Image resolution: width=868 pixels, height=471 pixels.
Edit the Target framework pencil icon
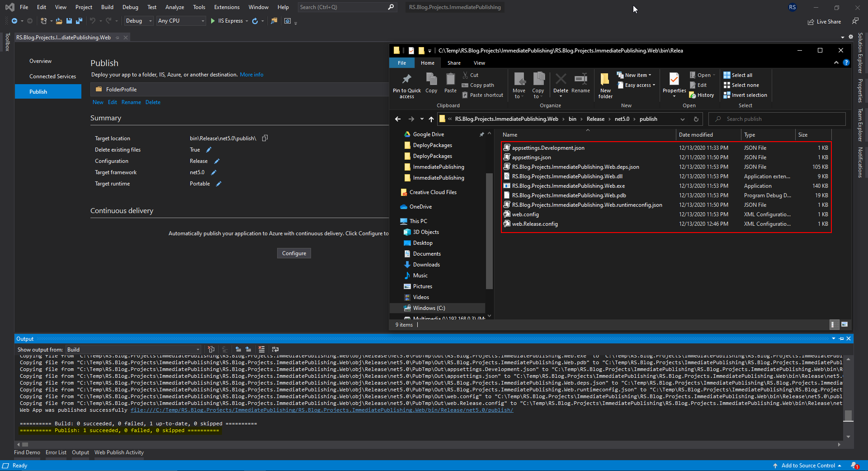214,172
